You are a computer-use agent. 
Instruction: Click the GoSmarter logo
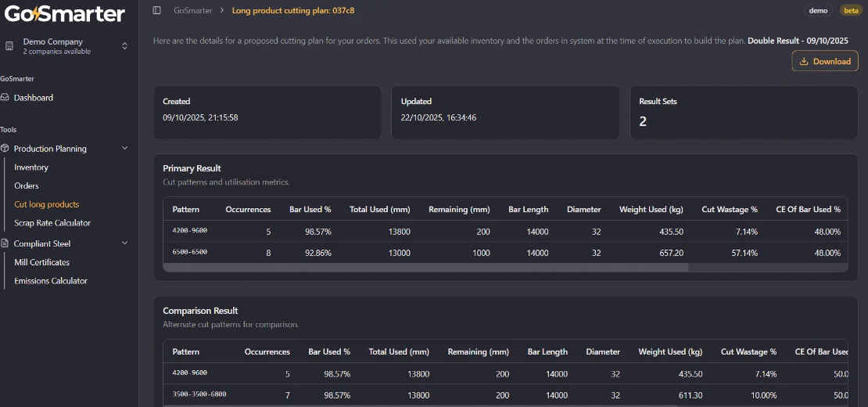coord(65,13)
